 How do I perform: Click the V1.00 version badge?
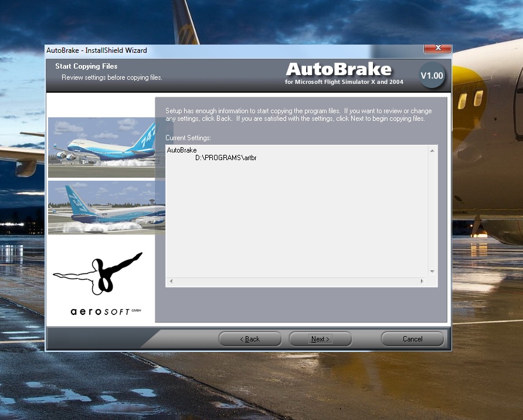click(432, 76)
